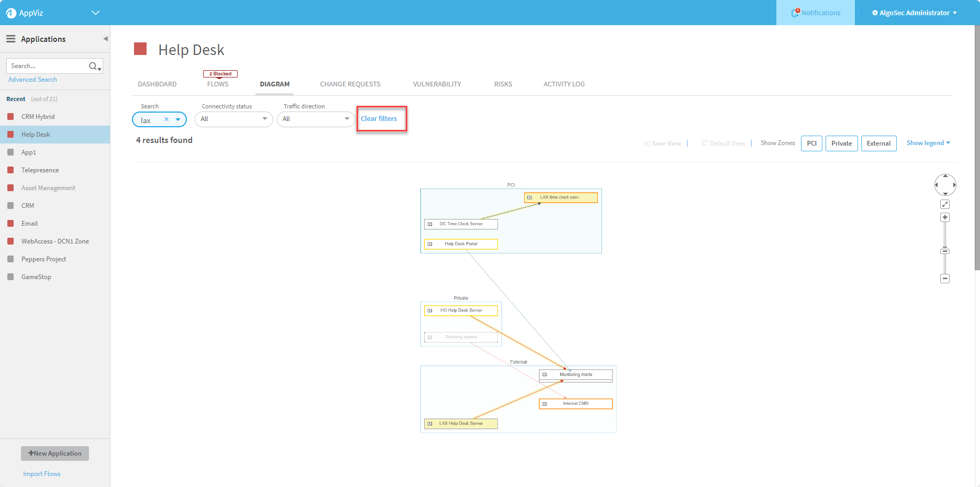Click the diagram pan navigation wheel

[945, 185]
